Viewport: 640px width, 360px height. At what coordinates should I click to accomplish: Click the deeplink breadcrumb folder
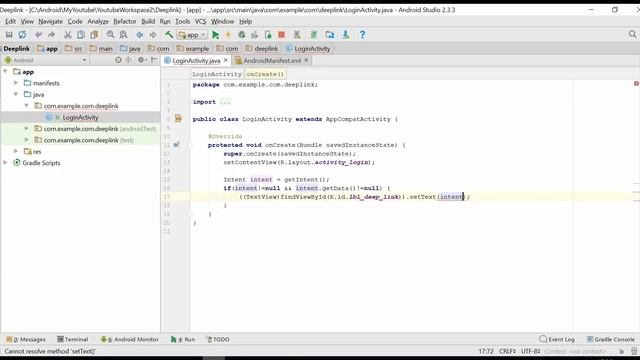(x=262, y=49)
